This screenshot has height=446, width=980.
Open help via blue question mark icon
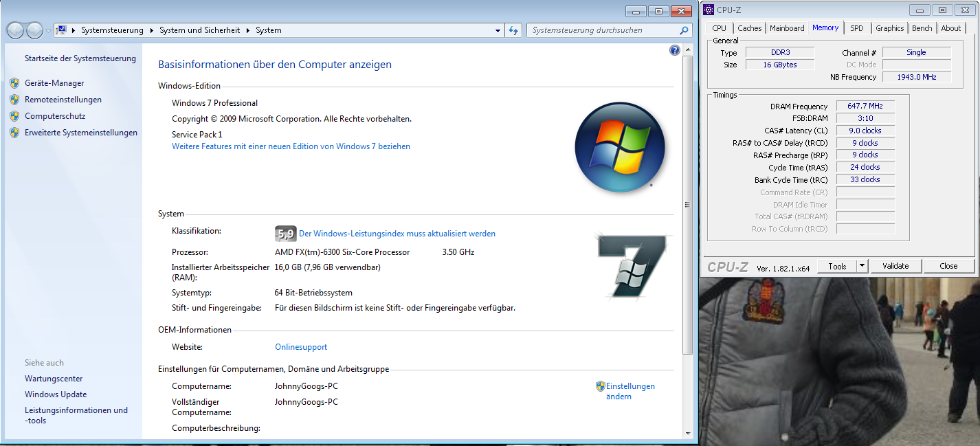674,50
